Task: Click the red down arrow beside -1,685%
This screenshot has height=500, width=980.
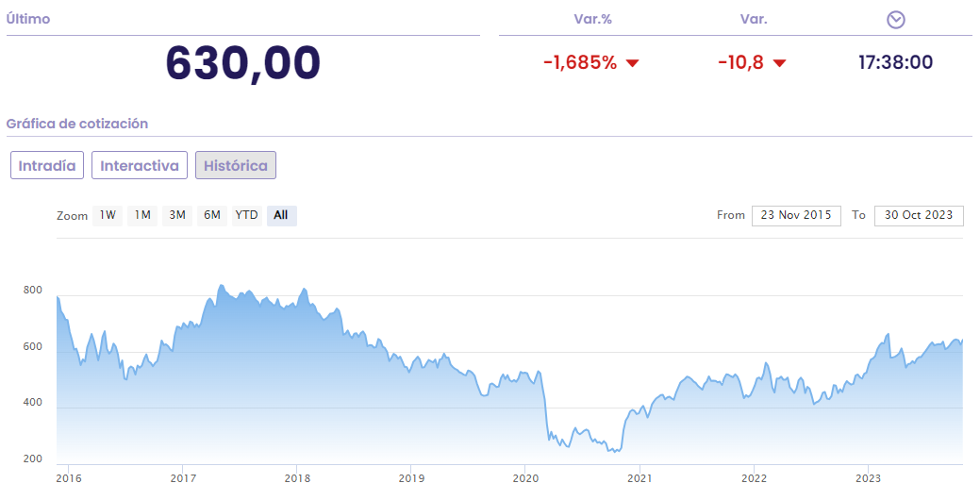Action: click(633, 63)
